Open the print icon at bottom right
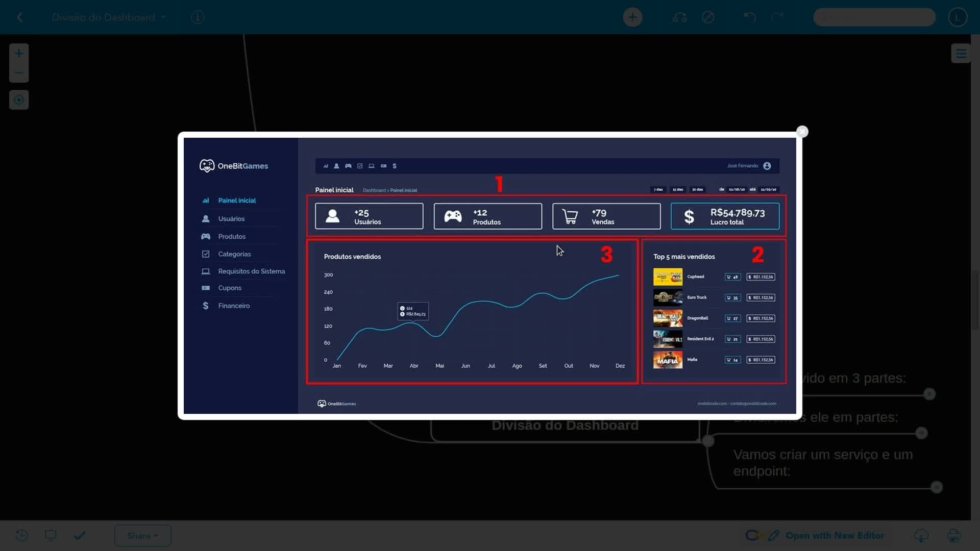 (953, 535)
